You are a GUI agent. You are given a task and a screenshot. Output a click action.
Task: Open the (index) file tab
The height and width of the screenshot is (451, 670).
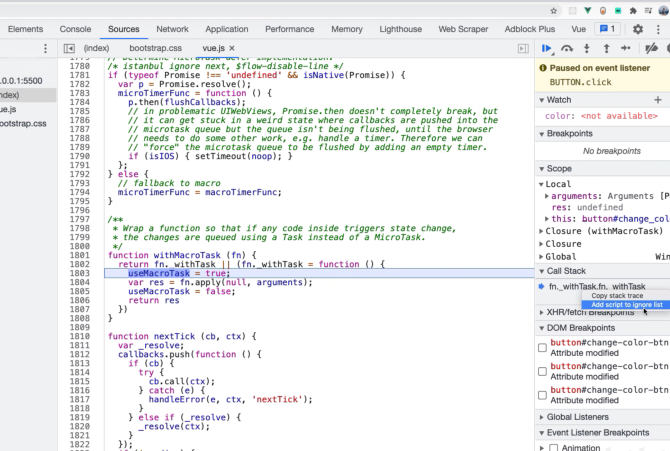96,48
